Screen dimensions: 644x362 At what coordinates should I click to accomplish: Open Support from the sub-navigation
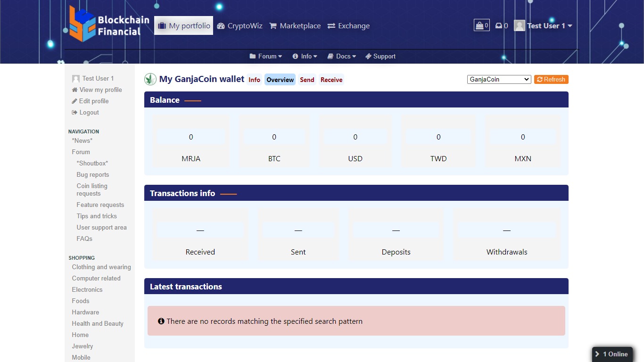tap(380, 56)
